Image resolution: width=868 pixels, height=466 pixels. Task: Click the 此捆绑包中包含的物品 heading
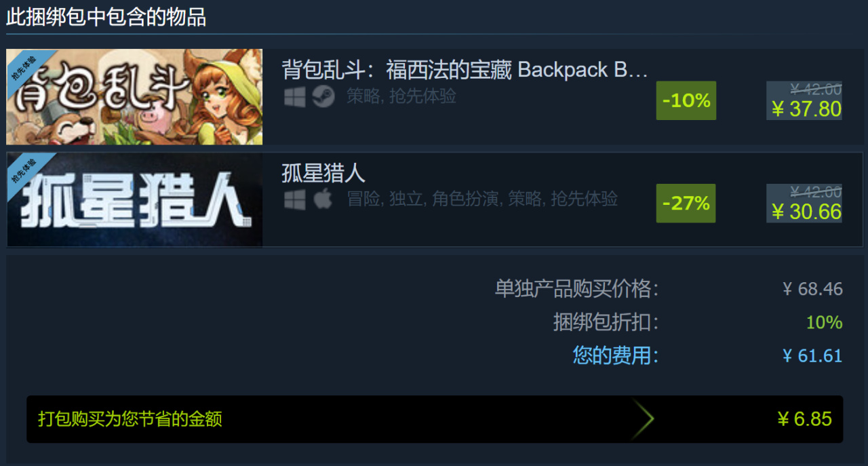pyautogui.click(x=106, y=17)
